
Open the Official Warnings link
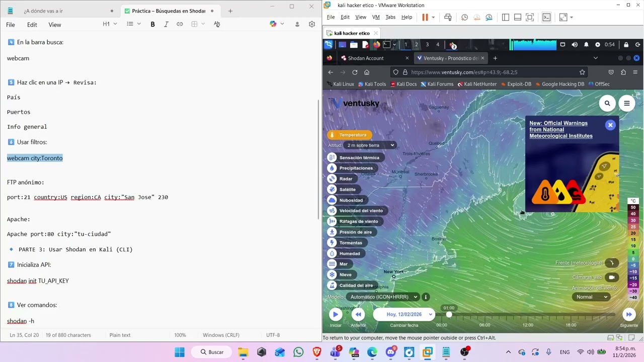pyautogui.click(x=561, y=130)
